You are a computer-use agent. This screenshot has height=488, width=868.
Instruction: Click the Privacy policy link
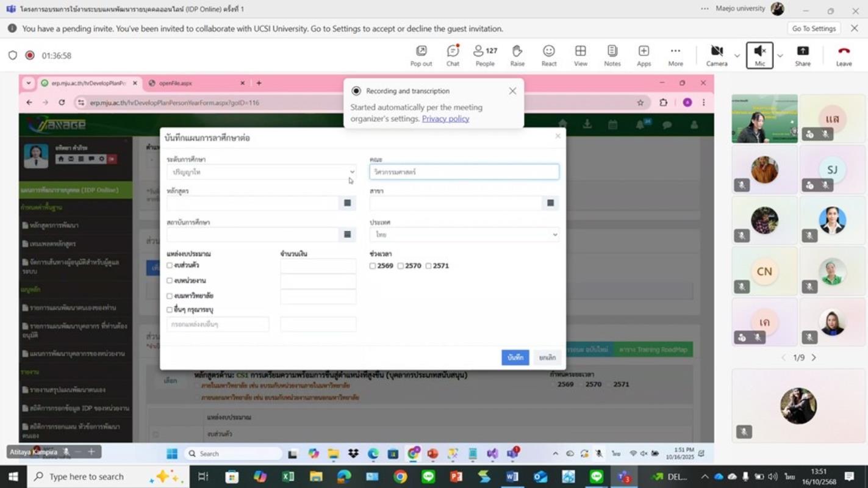click(x=445, y=119)
